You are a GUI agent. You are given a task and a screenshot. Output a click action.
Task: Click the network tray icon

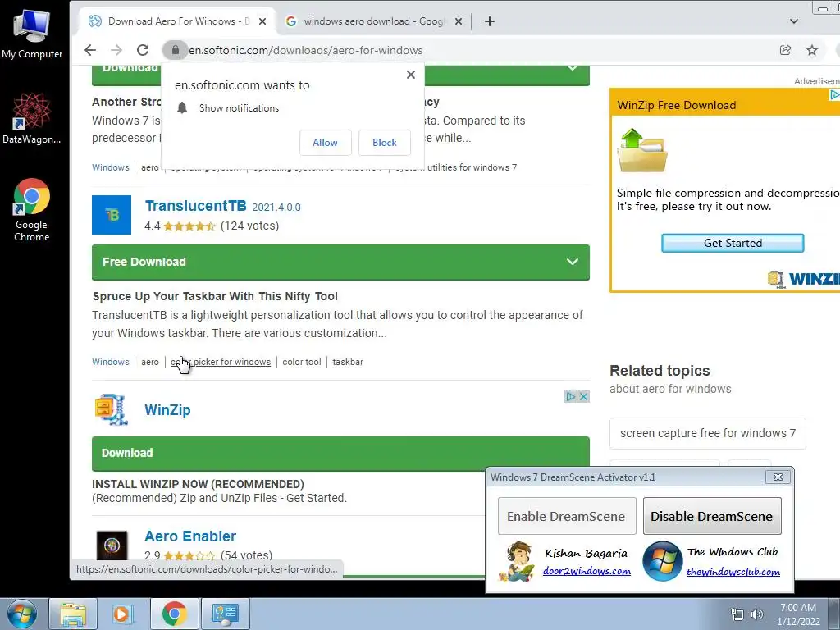point(737,614)
